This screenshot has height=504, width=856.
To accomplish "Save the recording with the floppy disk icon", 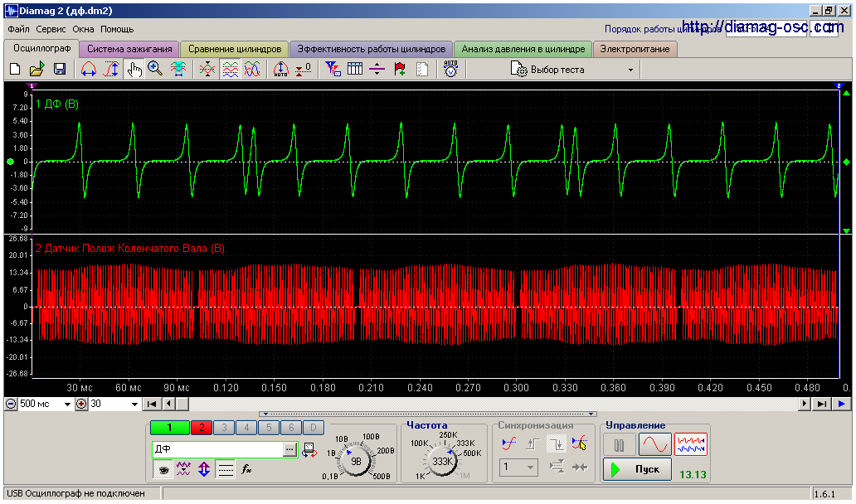I will click(60, 70).
